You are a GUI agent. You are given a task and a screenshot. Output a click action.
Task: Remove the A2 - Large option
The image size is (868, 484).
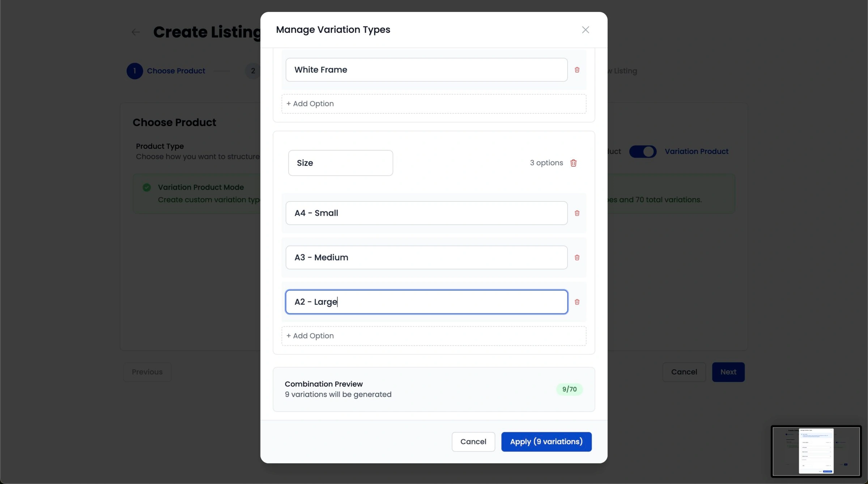577,302
